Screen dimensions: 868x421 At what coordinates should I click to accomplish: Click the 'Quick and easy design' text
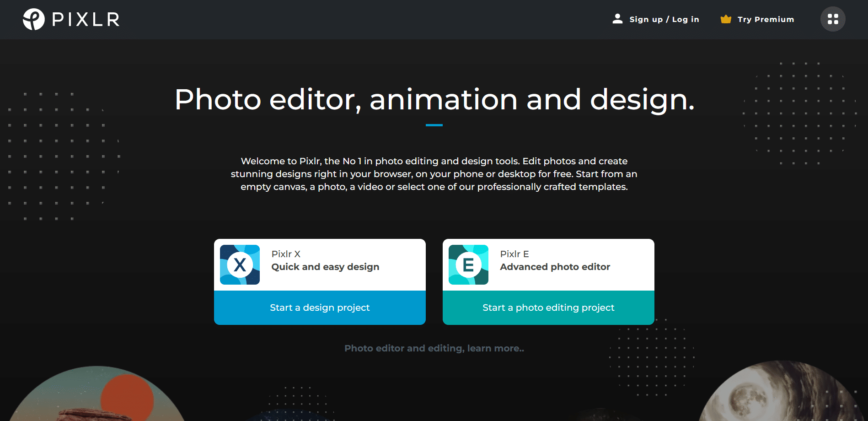pyautogui.click(x=325, y=267)
